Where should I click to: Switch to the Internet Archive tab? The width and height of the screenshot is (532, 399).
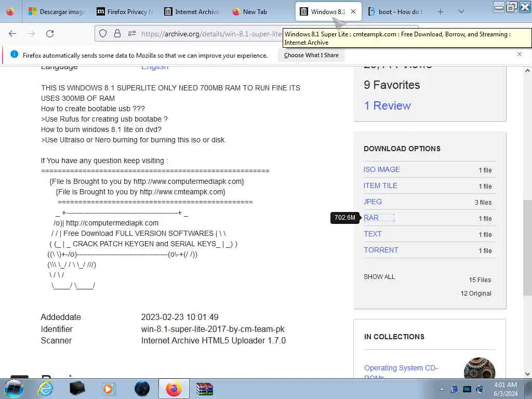click(192, 11)
